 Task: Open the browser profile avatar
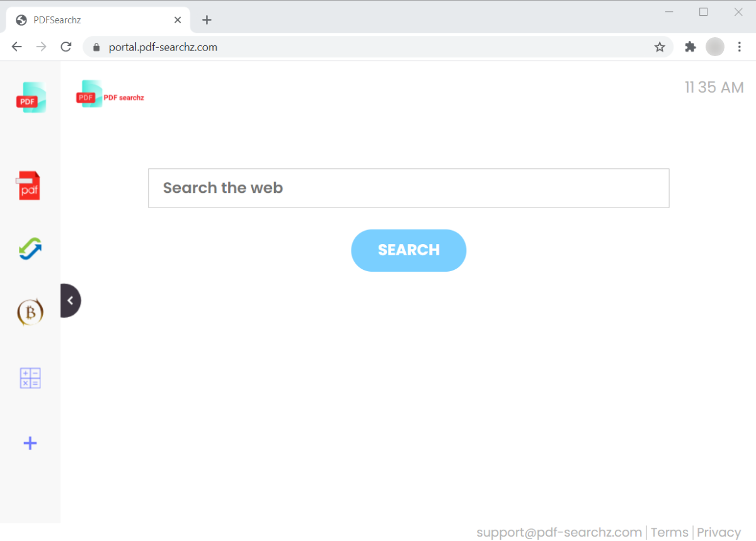[x=715, y=47]
